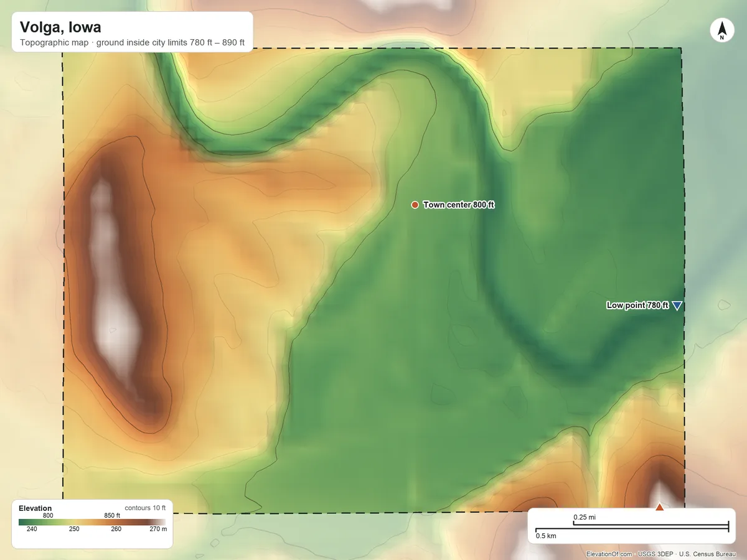
Task: Click the subtitle 'ground inside city limits 780 ft – 890 ft'
Action: 171,44
